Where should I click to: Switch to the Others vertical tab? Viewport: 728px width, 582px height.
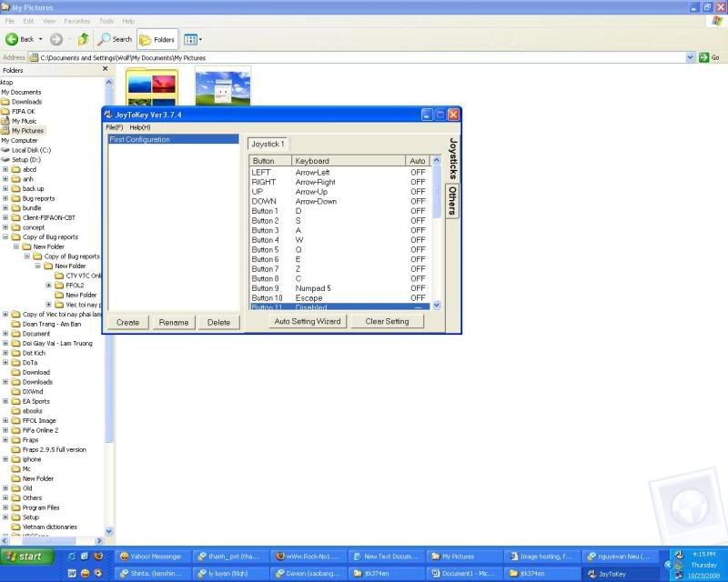point(450,202)
